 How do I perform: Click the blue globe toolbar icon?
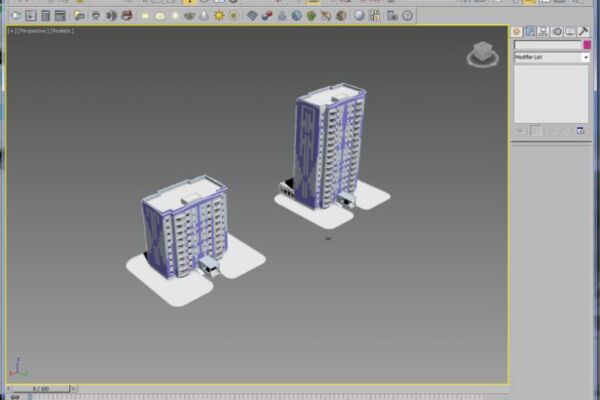tap(297, 16)
